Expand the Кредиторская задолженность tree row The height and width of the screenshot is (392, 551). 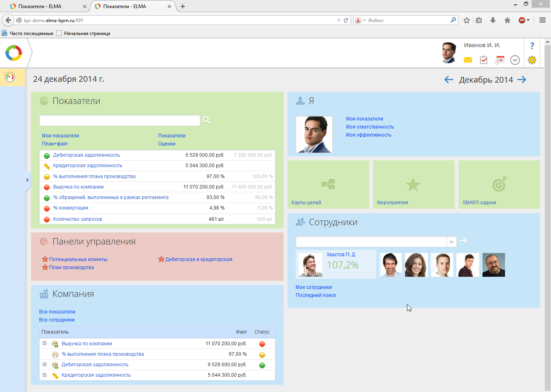[x=44, y=375]
